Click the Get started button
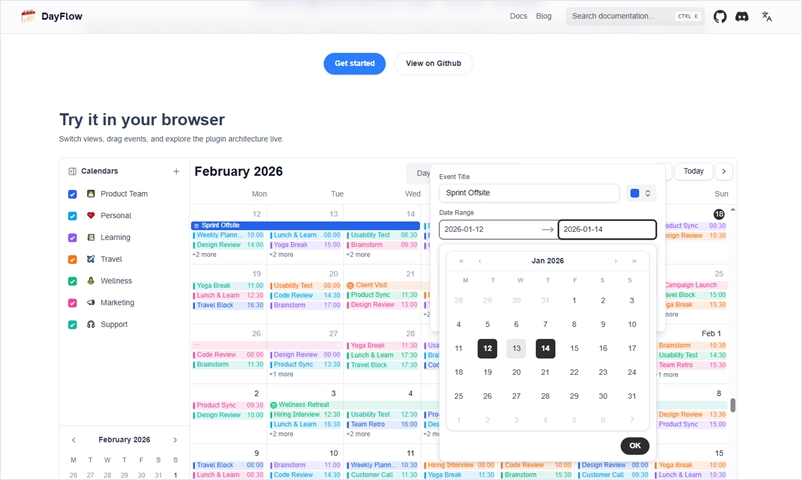Image resolution: width=802 pixels, height=480 pixels. 354,63
